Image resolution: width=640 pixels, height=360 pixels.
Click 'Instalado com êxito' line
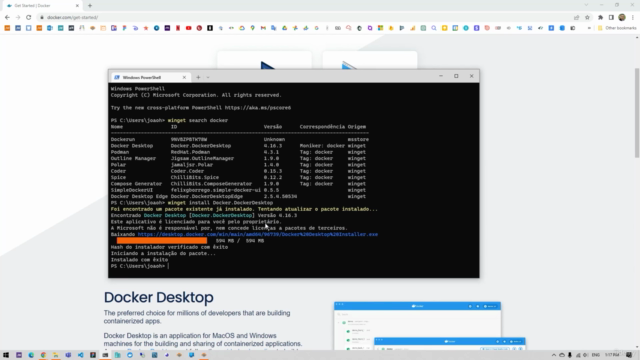[x=139, y=260]
